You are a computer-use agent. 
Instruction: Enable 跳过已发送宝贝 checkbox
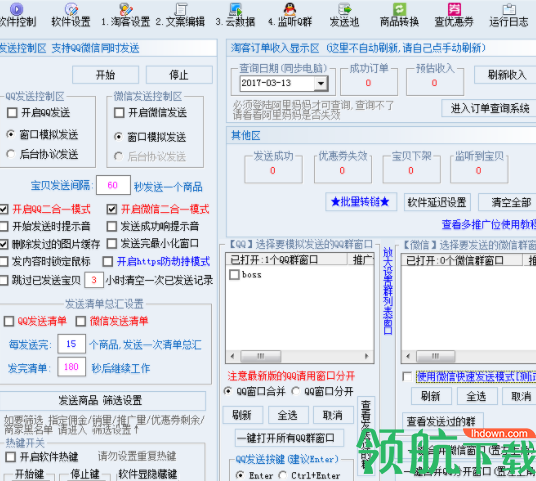pos(4,280)
